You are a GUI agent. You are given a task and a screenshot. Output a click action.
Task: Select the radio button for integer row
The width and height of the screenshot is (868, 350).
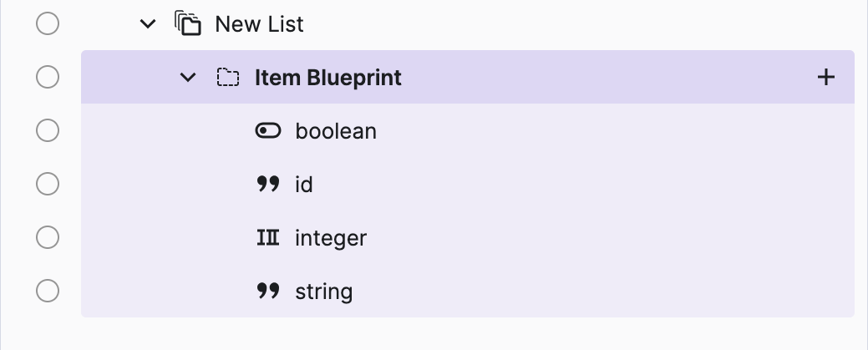tap(48, 238)
